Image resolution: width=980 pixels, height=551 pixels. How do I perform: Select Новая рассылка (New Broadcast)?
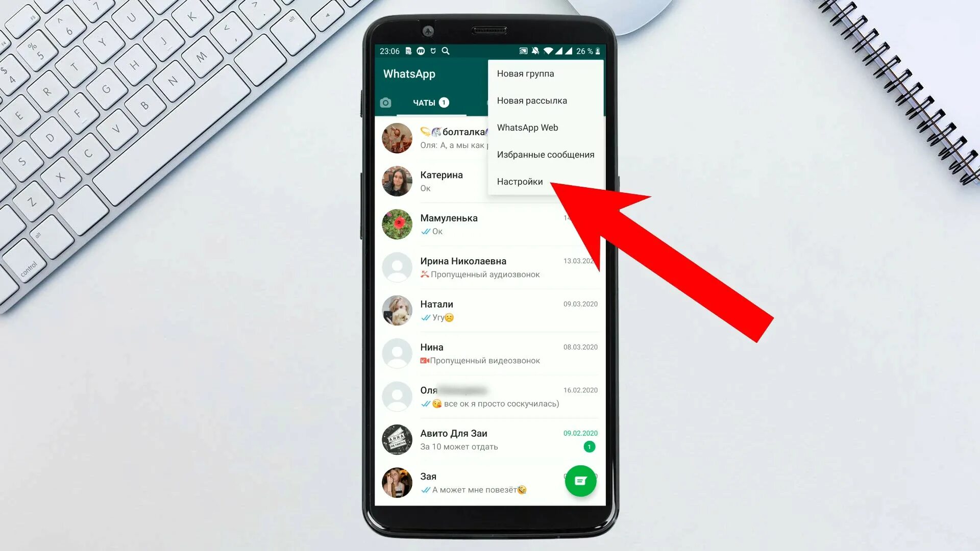(532, 100)
